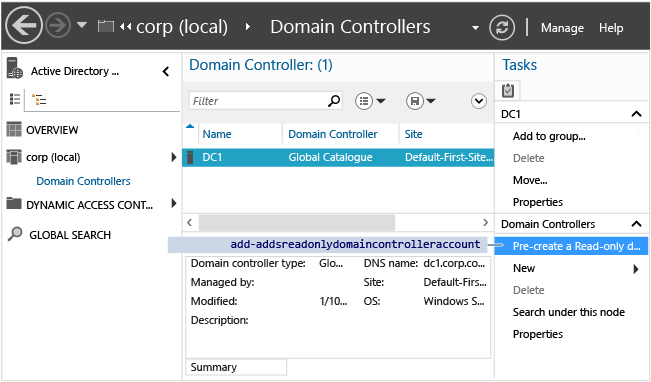
Task: Open Properties under DC1 tasks
Action: (x=538, y=202)
